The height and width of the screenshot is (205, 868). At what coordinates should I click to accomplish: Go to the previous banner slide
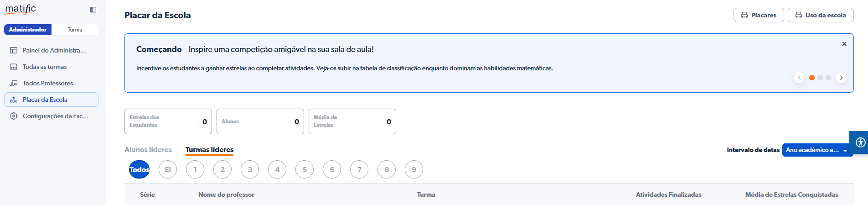799,78
